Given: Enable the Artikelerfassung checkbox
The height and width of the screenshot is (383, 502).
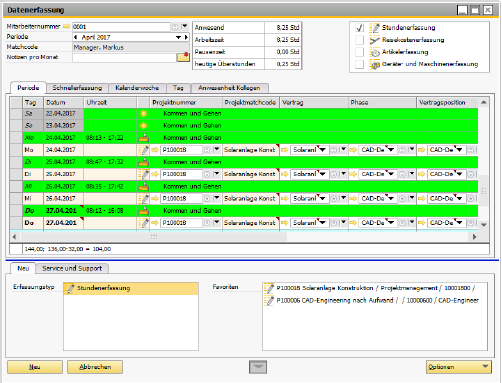Looking at the screenshot, I should coord(359,52).
